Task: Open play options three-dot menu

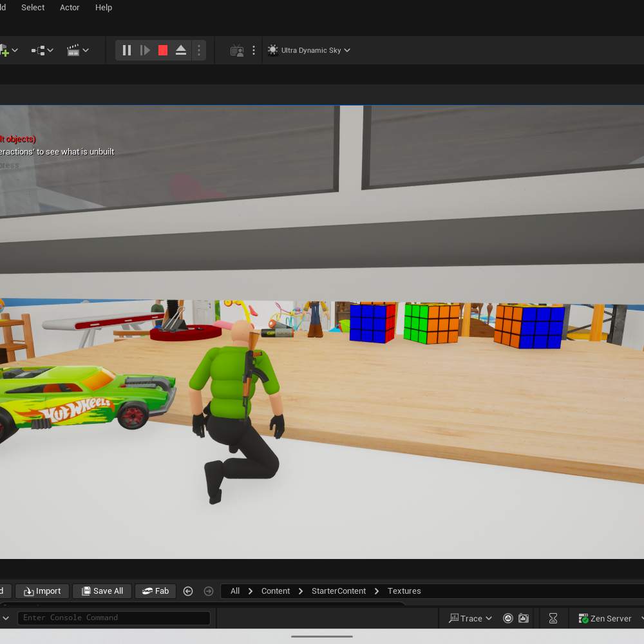Action: 199,50
